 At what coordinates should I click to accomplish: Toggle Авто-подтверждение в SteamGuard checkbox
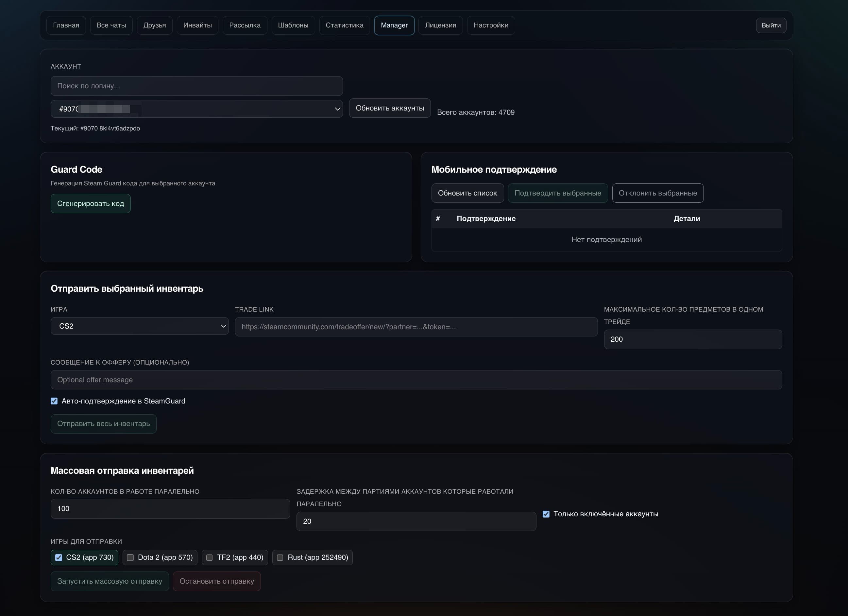(54, 401)
